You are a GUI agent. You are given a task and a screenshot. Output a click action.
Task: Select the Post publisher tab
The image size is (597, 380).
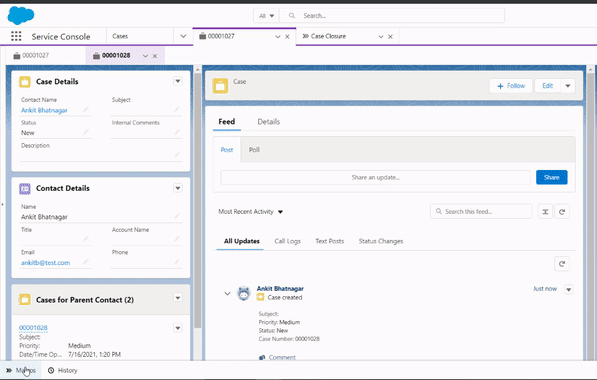coord(227,150)
